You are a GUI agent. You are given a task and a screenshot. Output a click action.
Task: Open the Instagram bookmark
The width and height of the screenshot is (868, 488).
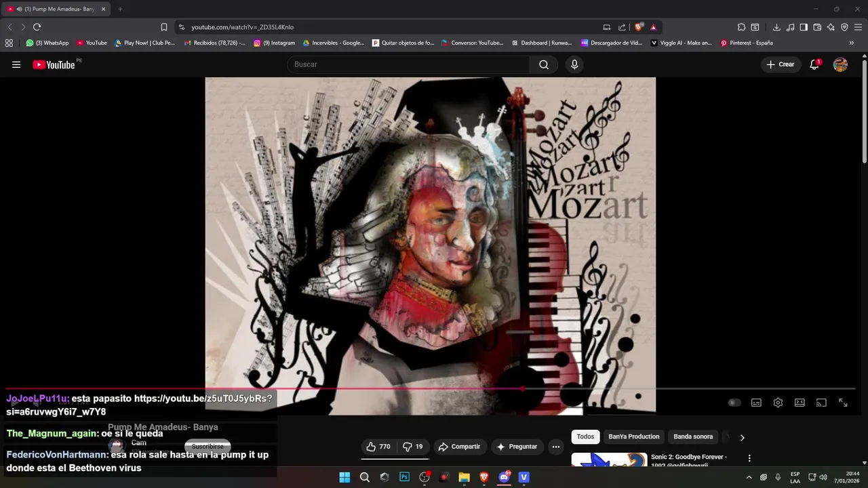point(275,43)
